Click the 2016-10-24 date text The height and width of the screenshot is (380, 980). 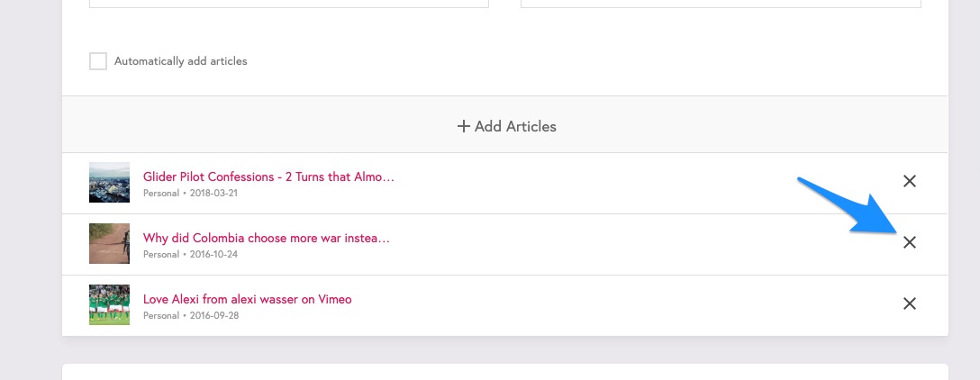pos(213,254)
